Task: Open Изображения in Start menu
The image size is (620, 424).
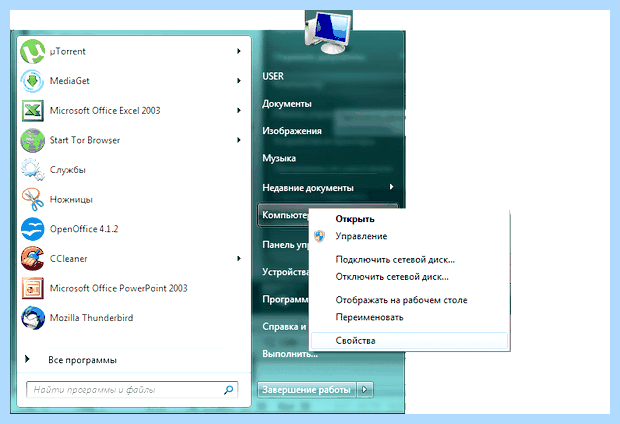Action: (292, 131)
